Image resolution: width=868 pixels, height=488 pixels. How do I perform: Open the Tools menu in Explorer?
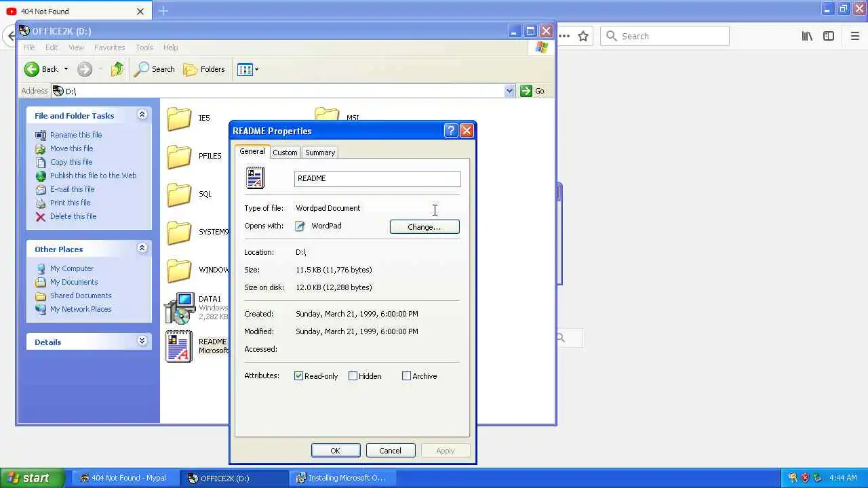pos(144,47)
